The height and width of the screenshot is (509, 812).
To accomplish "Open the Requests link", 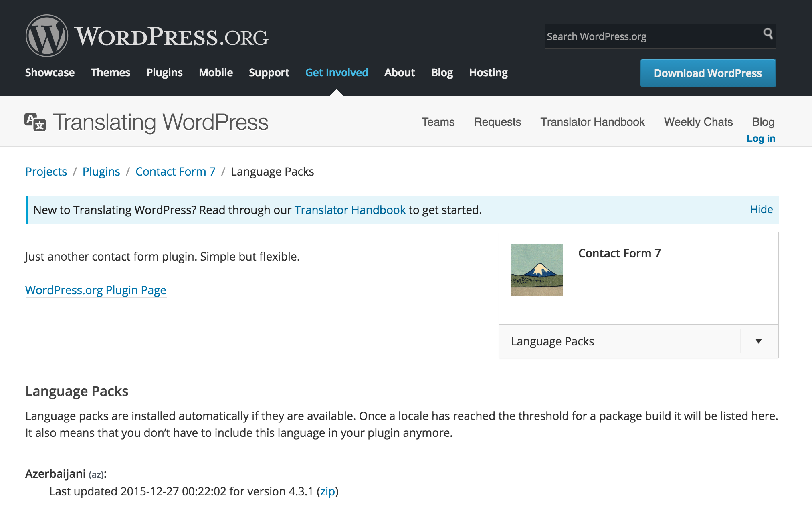I will pyautogui.click(x=497, y=122).
